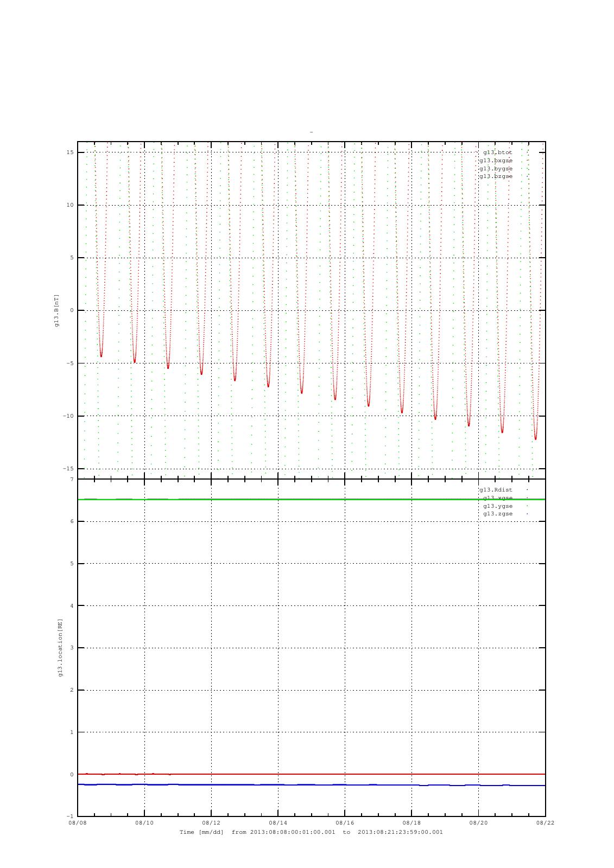The width and height of the screenshot is (614, 868).
Task: Click the 08/22 date tick label
Action: coord(545,823)
